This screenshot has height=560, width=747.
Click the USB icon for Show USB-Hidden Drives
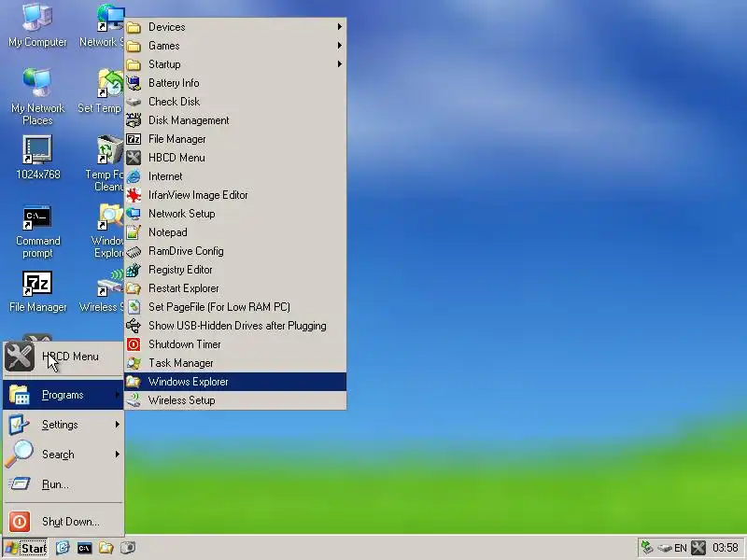(x=134, y=326)
